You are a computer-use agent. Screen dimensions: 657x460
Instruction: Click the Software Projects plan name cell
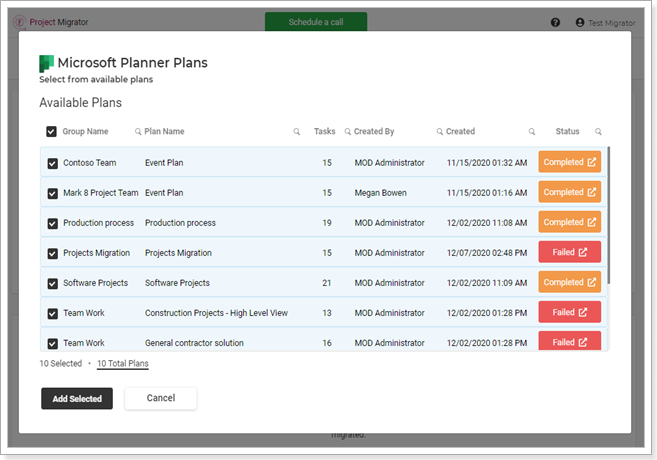(x=177, y=283)
